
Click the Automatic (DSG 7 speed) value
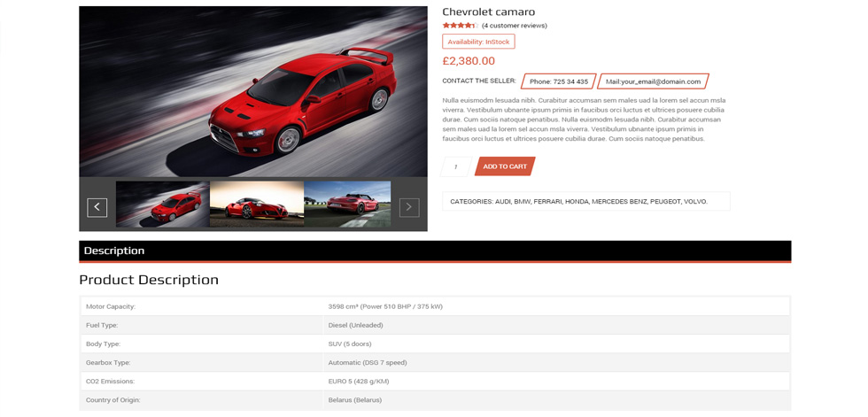368,363
